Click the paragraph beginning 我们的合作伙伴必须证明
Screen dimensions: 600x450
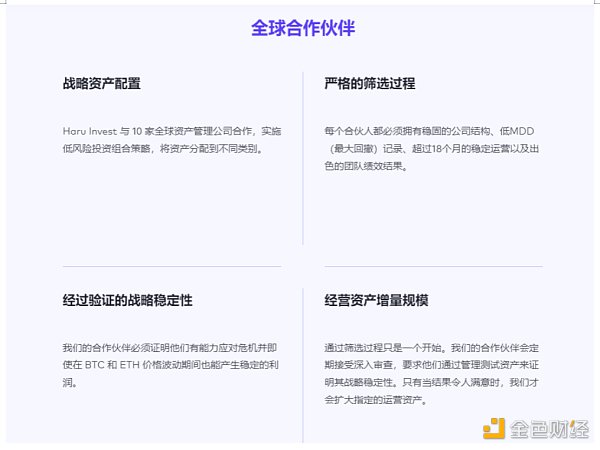pos(171,365)
